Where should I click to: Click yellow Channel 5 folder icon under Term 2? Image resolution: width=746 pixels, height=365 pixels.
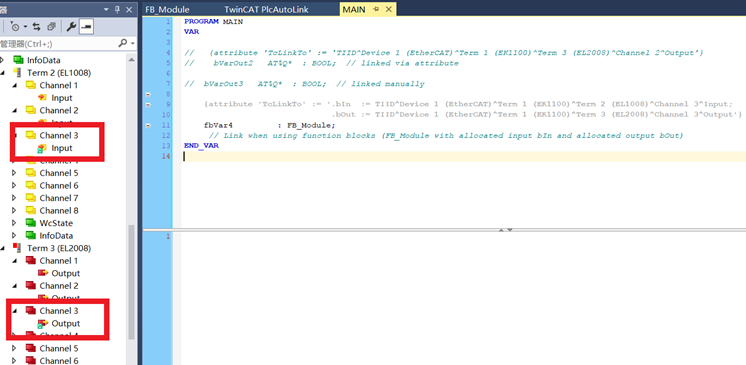coord(30,173)
